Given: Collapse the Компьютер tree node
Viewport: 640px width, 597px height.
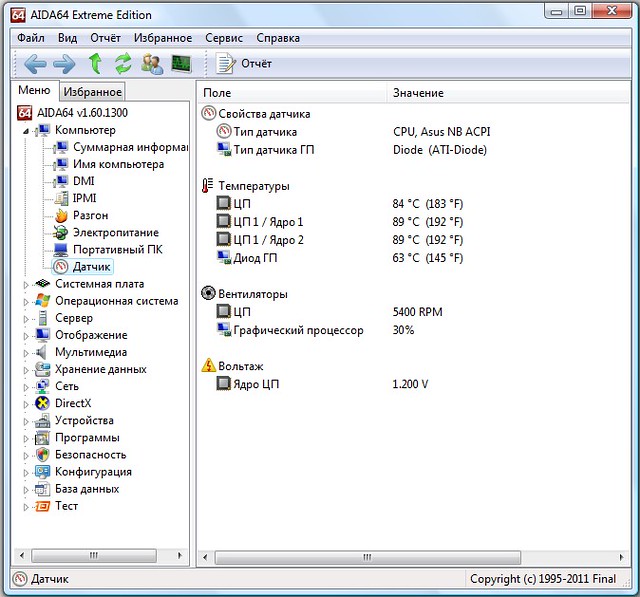Looking at the screenshot, I should 27,130.
